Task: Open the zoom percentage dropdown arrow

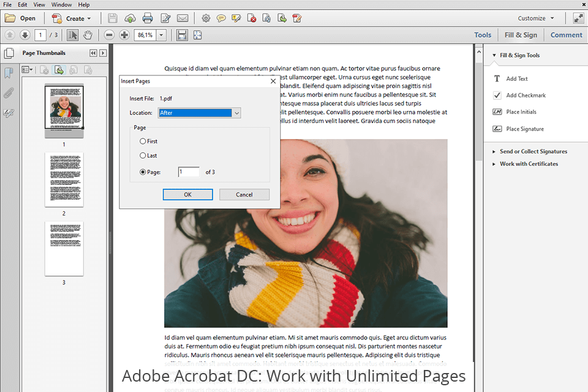Action: tap(162, 35)
